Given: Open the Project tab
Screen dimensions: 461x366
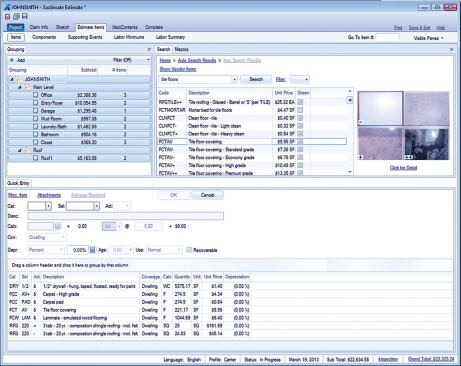Looking at the screenshot, I should pyautogui.click(x=15, y=27).
